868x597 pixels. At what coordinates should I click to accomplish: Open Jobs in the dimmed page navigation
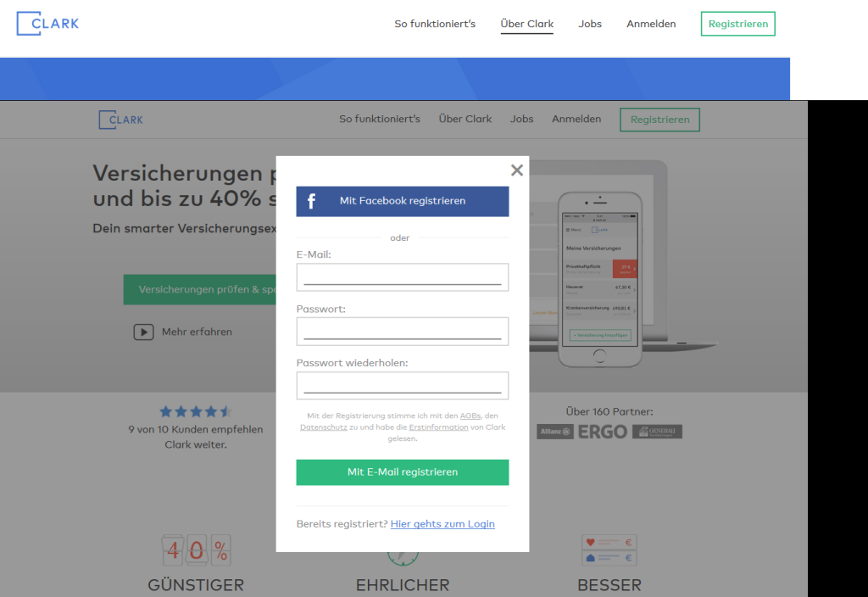click(522, 119)
